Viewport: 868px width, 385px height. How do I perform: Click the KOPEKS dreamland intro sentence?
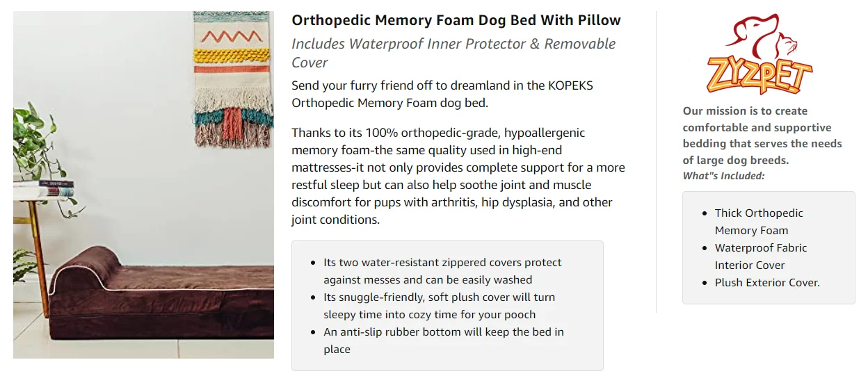click(442, 95)
